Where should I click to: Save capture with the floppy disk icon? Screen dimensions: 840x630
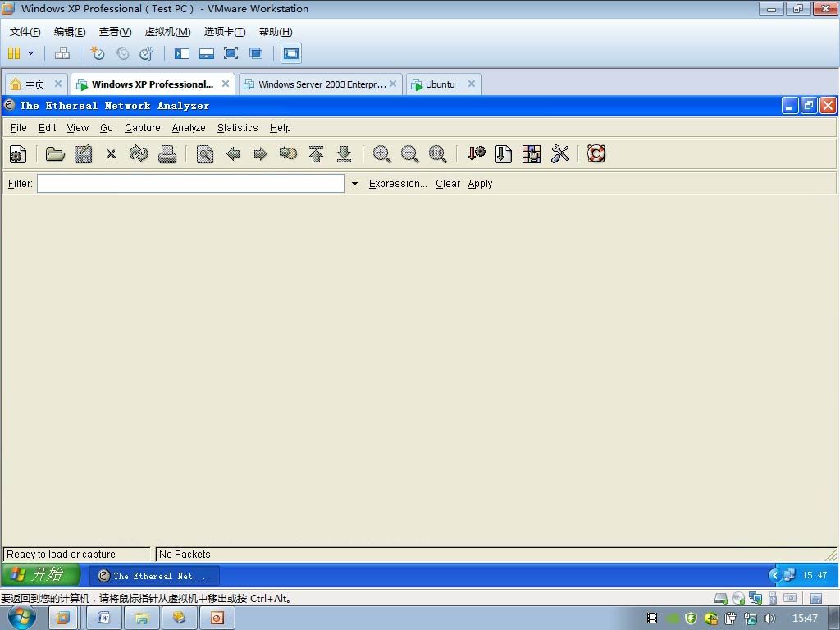[x=83, y=154]
